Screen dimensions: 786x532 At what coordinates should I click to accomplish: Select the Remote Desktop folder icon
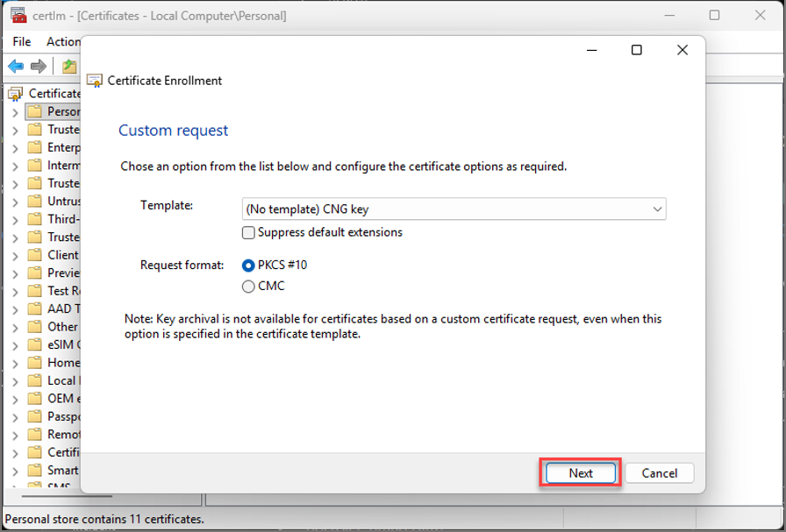tap(34, 435)
